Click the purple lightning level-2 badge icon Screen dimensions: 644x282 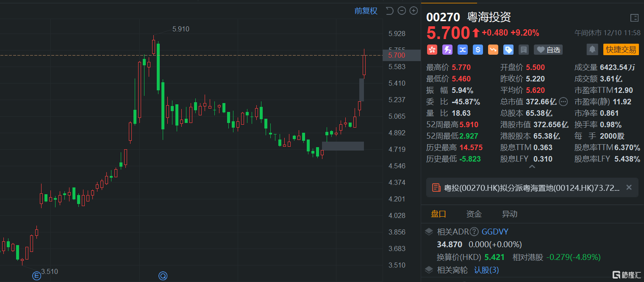pyautogui.click(x=447, y=50)
